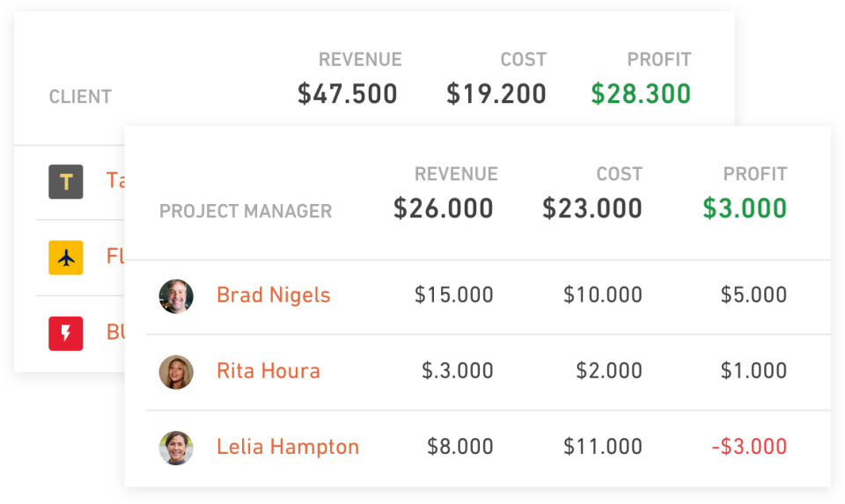Viewport: 845px width, 504px height.
Task: Click the $47.500 client revenue total
Action: tap(348, 94)
